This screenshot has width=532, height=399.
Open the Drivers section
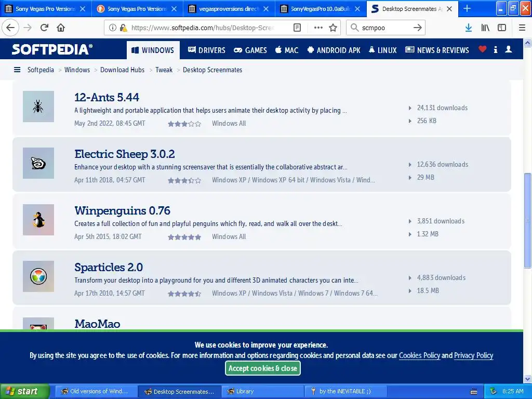point(206,50)
